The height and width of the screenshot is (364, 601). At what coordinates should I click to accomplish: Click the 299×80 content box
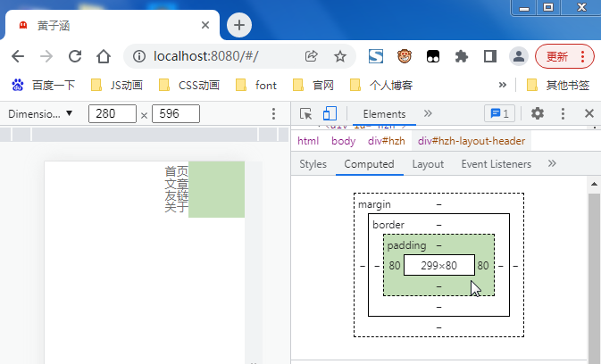pos(439,265)
